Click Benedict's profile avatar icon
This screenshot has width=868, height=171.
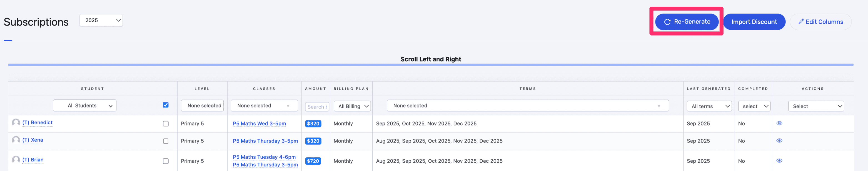(16, 122)
